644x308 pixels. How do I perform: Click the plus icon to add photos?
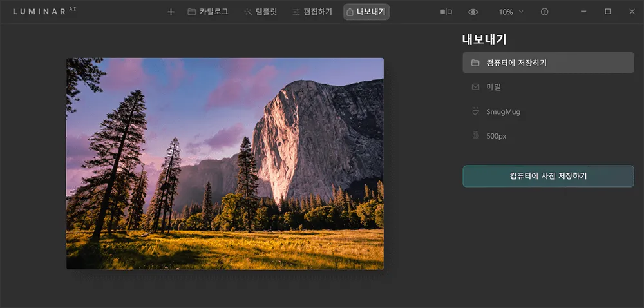pos(171,12)
